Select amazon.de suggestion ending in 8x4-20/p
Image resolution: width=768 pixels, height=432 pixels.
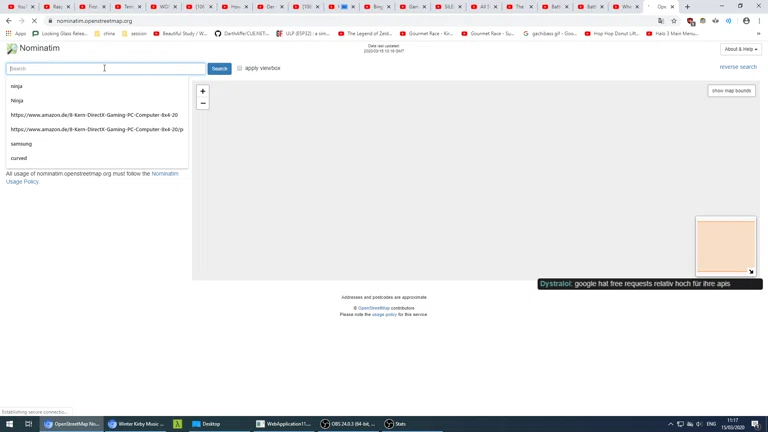tap(97, 129)
